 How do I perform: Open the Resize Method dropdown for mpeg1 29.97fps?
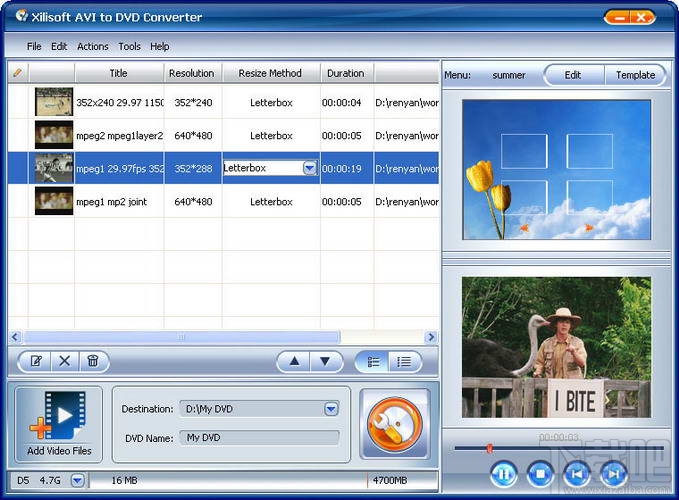(x=310, y=168)
